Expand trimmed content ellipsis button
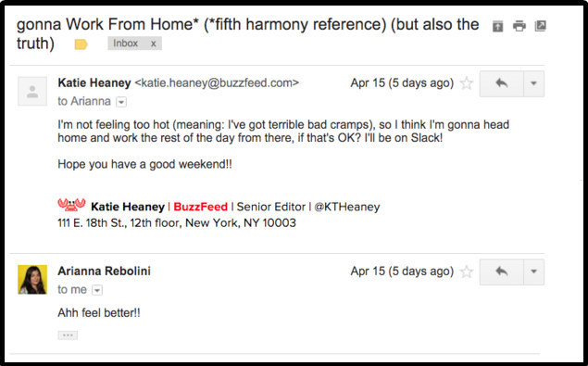The image size is (588, 366). pos(68,335)
